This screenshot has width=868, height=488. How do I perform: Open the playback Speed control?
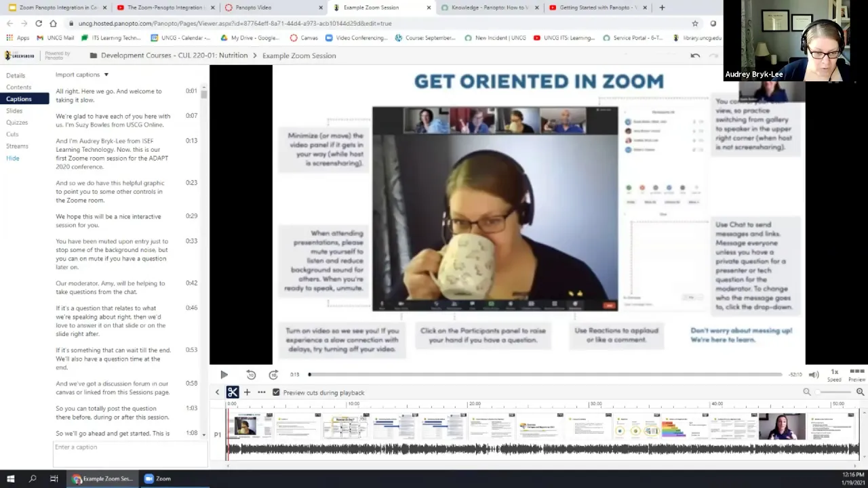click(x=835, y=375)
